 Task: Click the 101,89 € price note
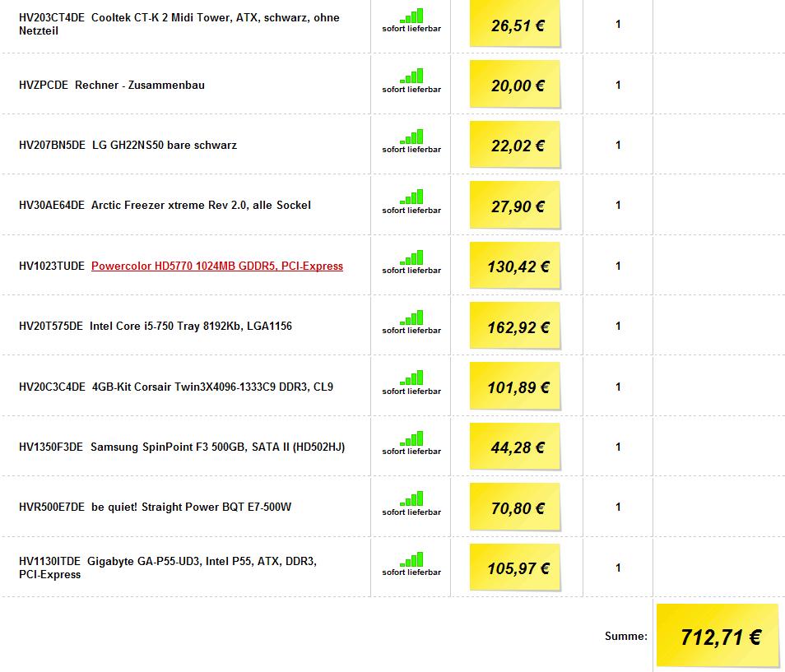coord(515,387)
